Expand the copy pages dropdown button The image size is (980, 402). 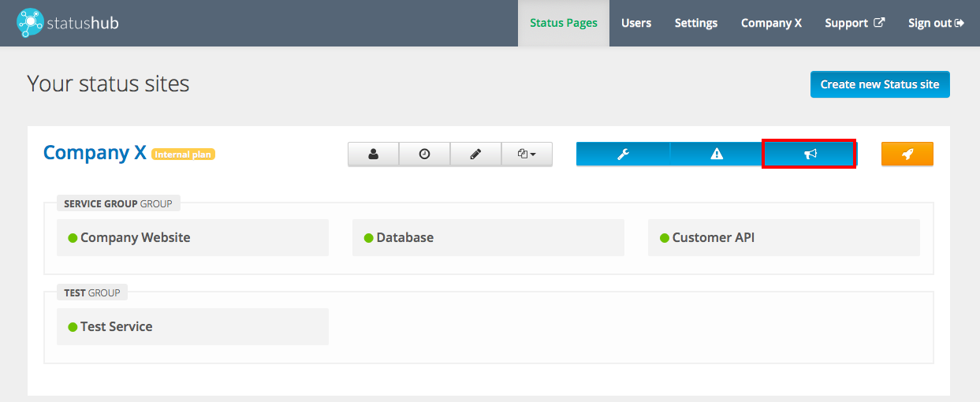pos(527,154)
